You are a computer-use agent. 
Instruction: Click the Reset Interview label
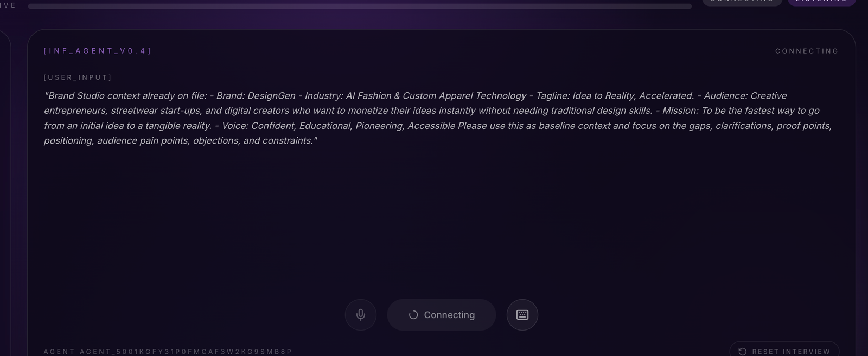pyautogui.click(x=791, y=352)
